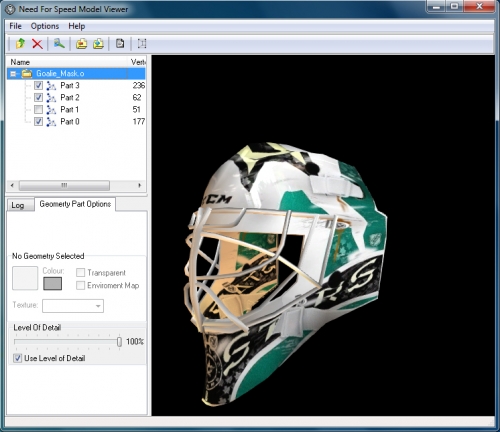Click the Goalie_Mask.o folder icon

point(27,73)
